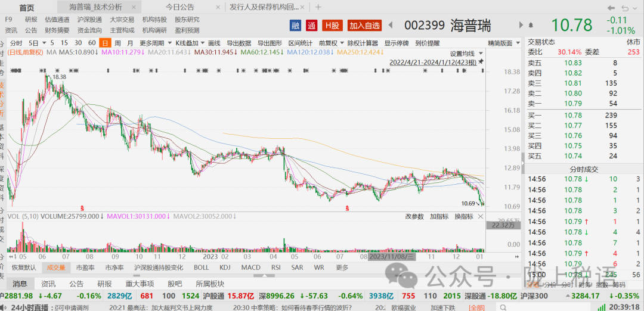The width and height of the screenshot is (644, 311).
Task: Click 区间统计 button
Action: click(x=300, y=43)
